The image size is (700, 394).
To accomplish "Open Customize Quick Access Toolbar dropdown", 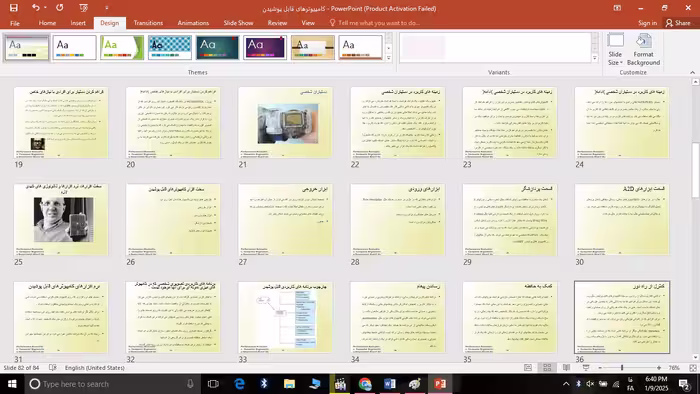I will [106, 8].
